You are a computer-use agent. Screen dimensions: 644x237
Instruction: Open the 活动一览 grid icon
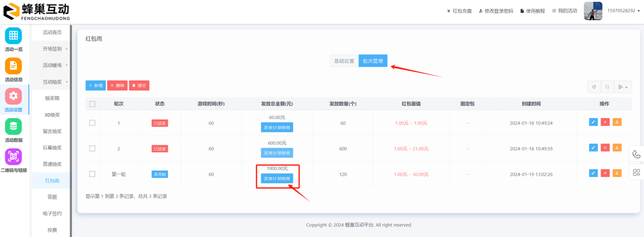pos(13,36)
